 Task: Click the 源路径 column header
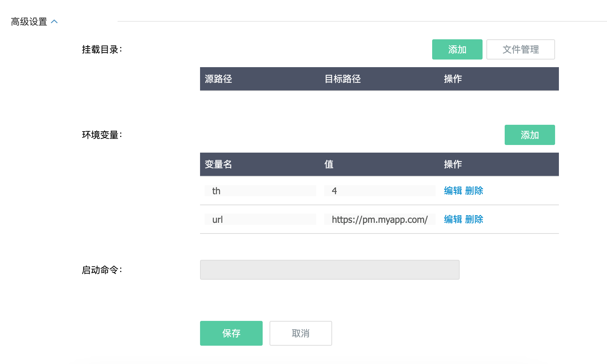click(x=218, y=79)
